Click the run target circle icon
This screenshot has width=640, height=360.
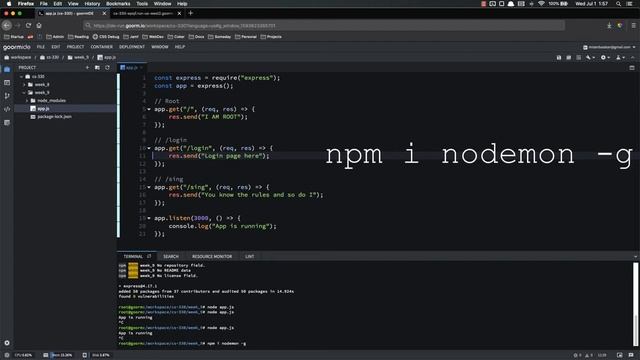tap(603, 58)
